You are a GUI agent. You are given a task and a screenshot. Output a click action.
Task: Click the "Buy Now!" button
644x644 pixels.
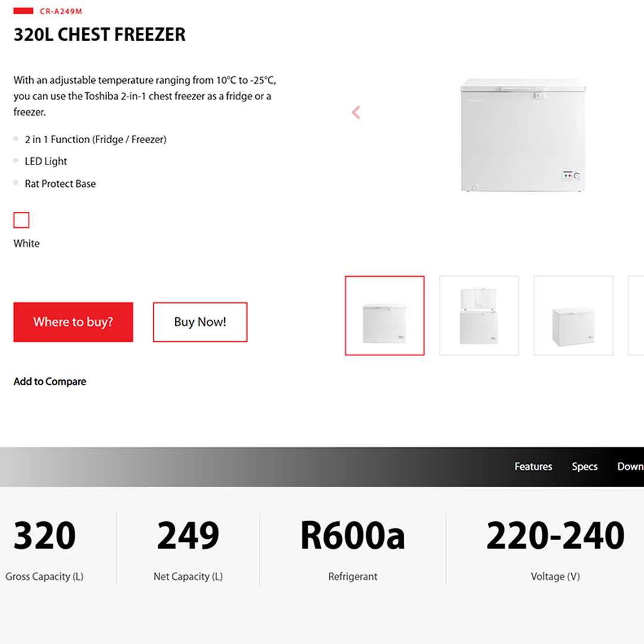click(200, 322)
